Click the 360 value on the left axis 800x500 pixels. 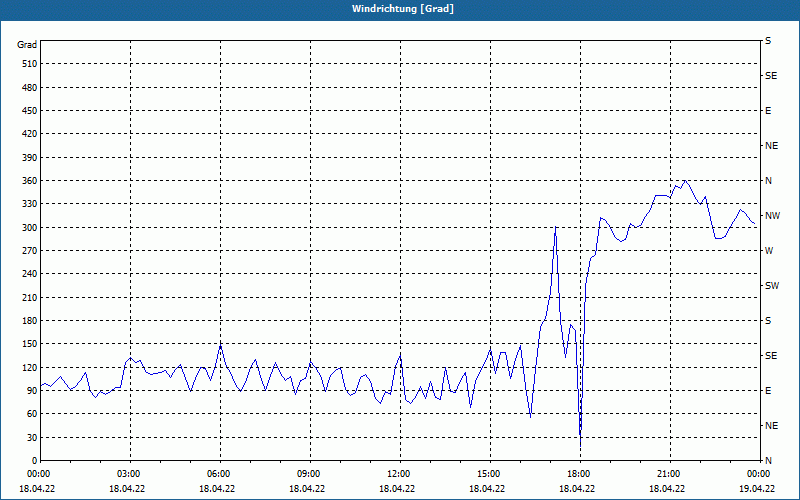tap(30, 181)
